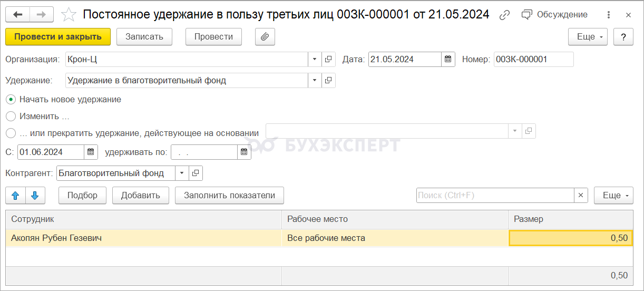Open the table Еще menu
Screen dimensions: 644x291
[614, 195]
